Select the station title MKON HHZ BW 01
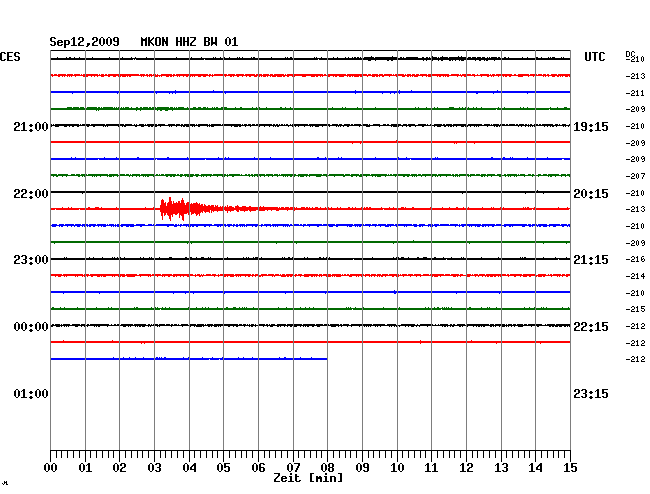650x494 pixels. click(189, 42)
